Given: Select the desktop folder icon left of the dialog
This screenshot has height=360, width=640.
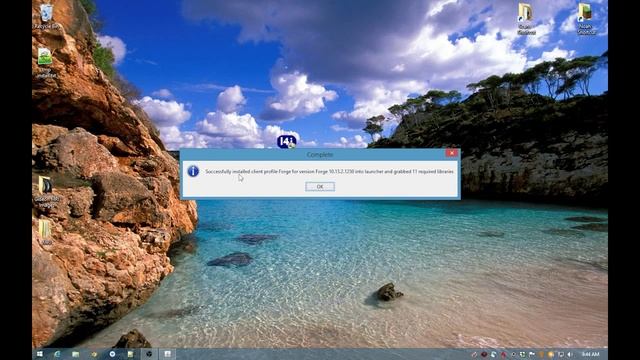Looking at the screenshot, I should [46, 192].
